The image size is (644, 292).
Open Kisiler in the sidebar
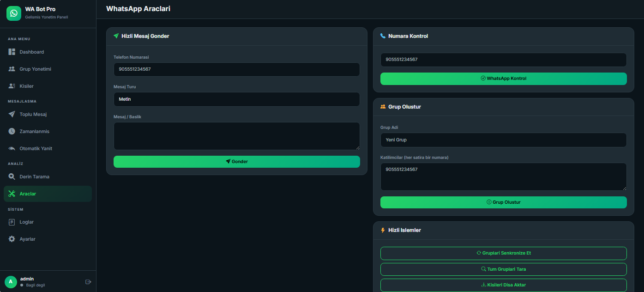26,86
